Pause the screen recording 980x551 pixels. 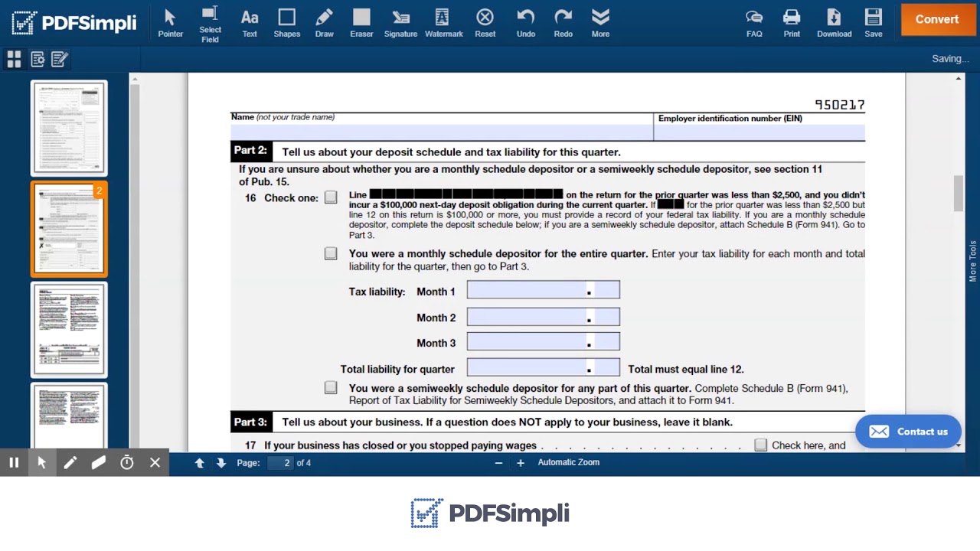pos(14,462)
